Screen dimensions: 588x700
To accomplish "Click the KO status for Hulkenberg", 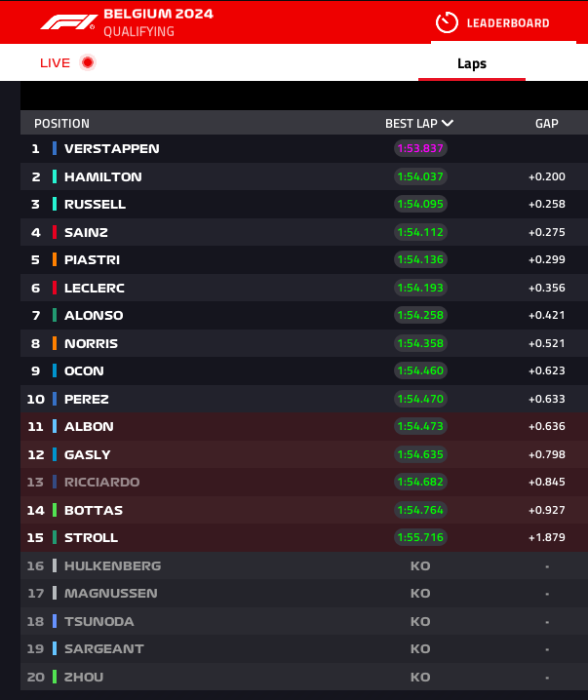I will (420, 565).
